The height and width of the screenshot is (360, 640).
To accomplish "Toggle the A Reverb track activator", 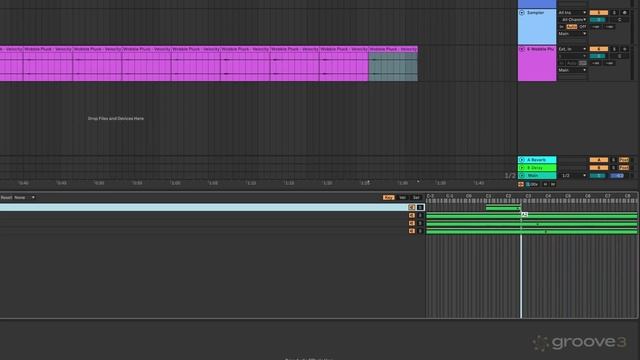I will [599, 160].
